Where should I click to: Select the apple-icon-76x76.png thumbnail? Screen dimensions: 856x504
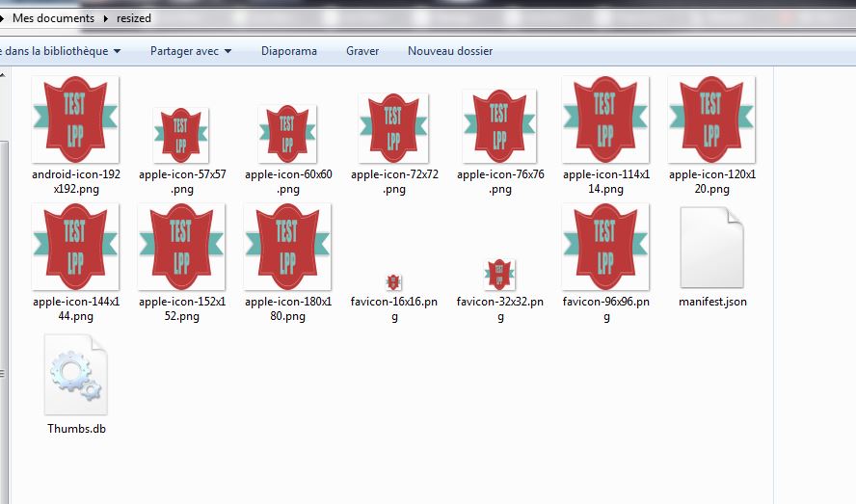pyautogui.click(x=499, y=126)
